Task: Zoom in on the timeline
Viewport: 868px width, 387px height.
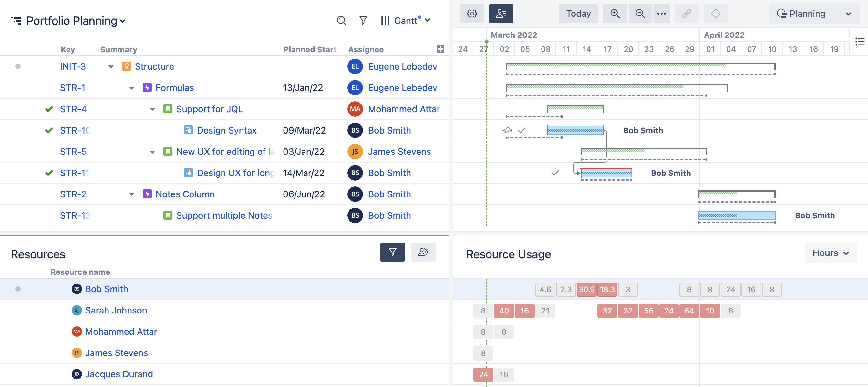Action: (615, 14)
